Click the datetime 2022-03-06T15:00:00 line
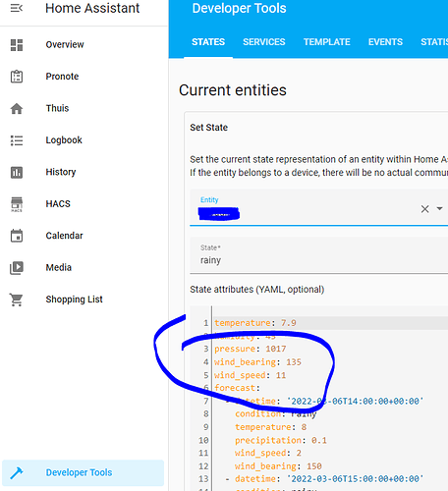Image resolution: width=448 pixels, height=491 pixels. pyautogui.click(x=324, y=479)
